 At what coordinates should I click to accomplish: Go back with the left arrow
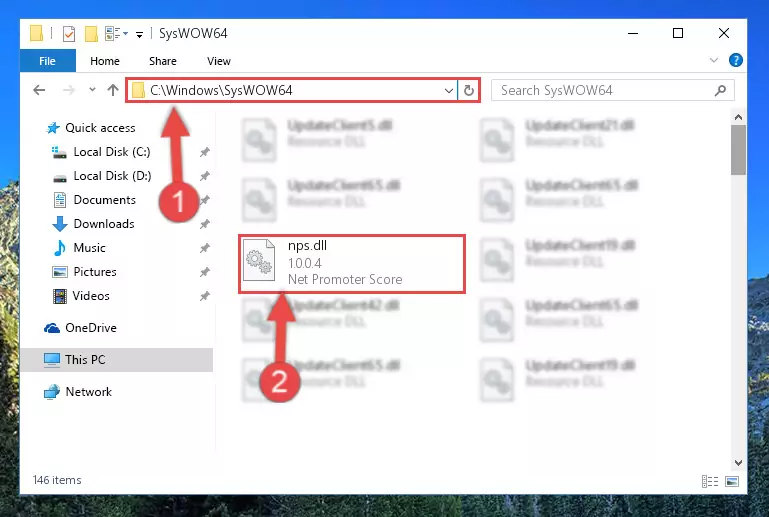39,90
